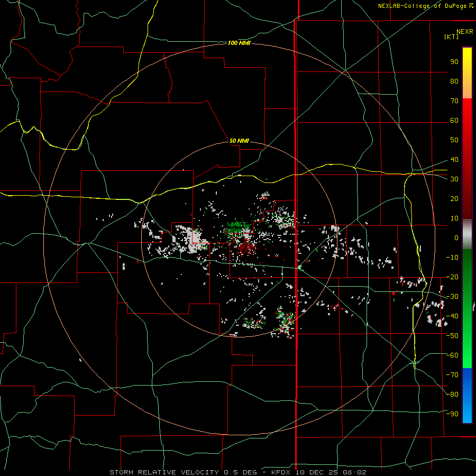Click the 60 value on velocity scale
The image size is (476, 476).
click(454, 121)
